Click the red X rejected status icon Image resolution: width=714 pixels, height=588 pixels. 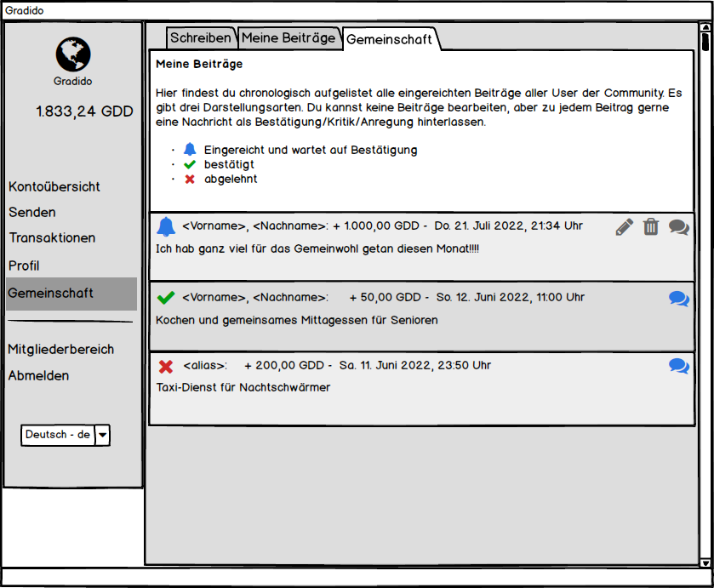(166, 366)
